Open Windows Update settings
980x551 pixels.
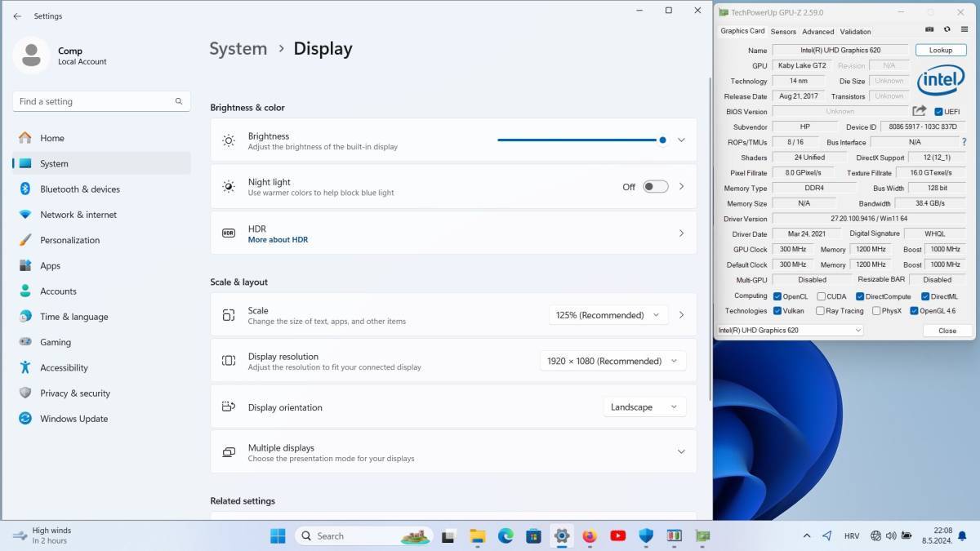point(102,419)
